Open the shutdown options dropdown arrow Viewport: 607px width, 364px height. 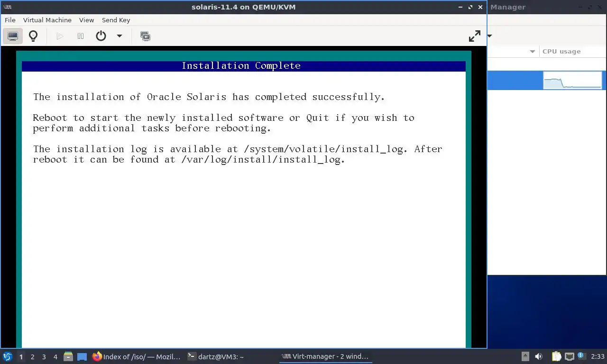click(120, 36)
